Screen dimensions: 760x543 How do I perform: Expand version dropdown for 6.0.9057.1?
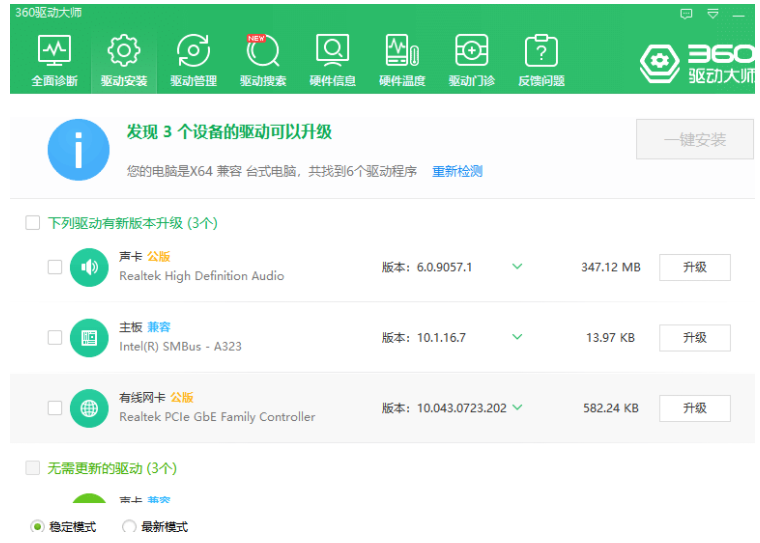517,266
